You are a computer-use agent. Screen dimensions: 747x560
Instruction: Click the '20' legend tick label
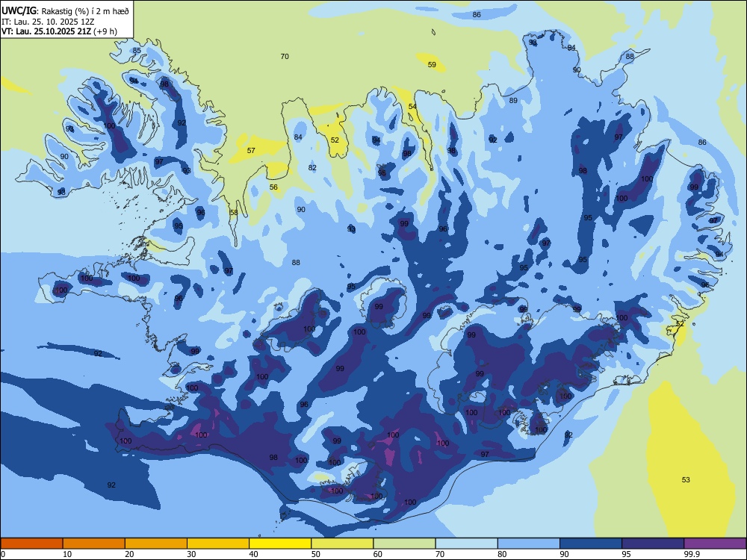tap(129, 554)
